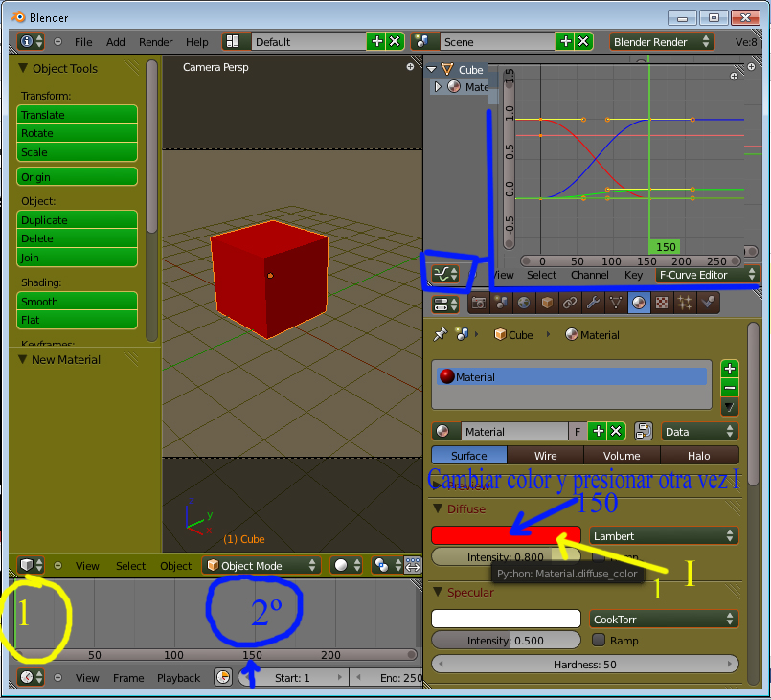Toggle the 3D manipulator button in viewport header
The height and width of the screenshot is (700, 771).
413,565
